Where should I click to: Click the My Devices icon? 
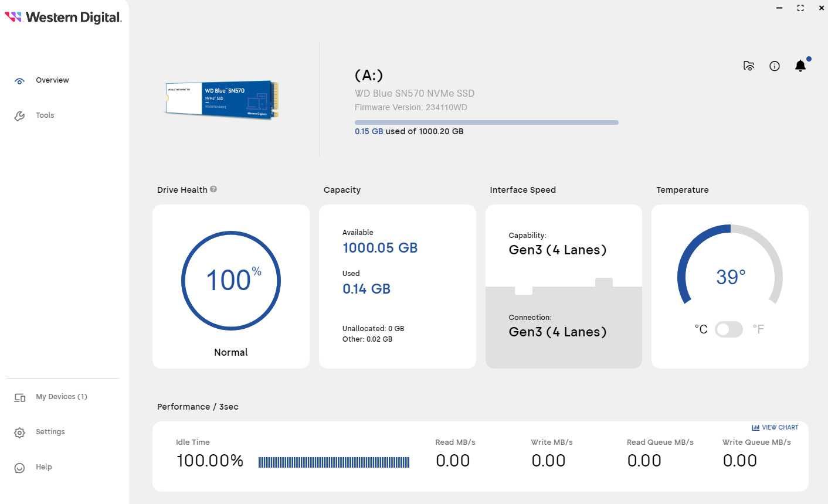pos(19,397)
